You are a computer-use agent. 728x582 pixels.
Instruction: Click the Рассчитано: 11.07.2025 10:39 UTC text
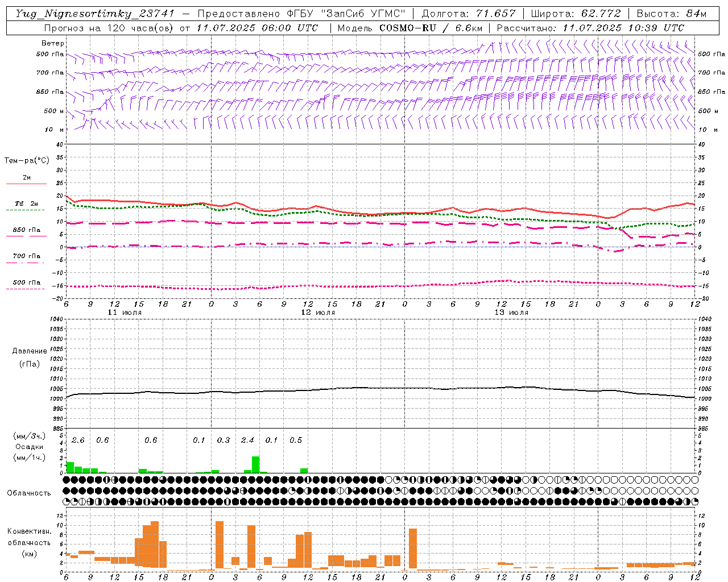click(590, 28)
